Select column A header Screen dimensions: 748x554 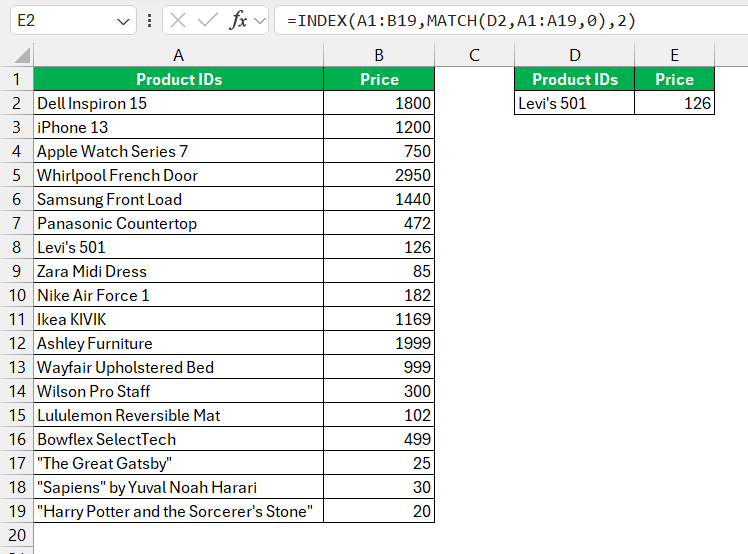pos(178,55)
